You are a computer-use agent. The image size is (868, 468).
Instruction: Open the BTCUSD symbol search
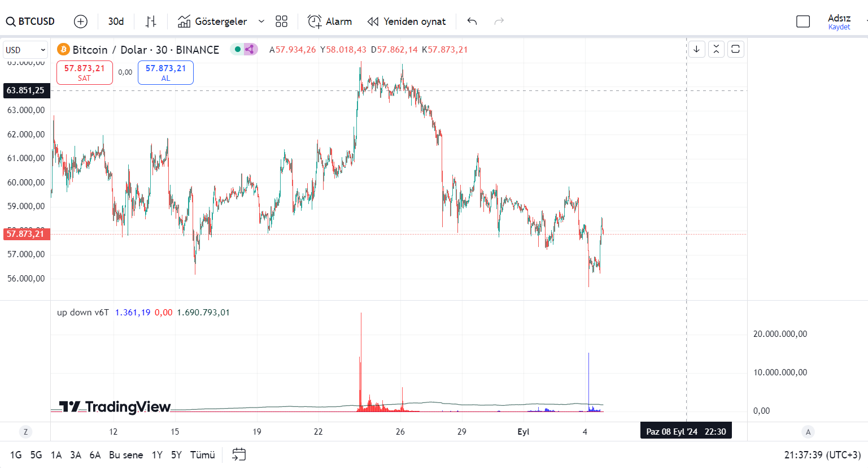point(31,21)
